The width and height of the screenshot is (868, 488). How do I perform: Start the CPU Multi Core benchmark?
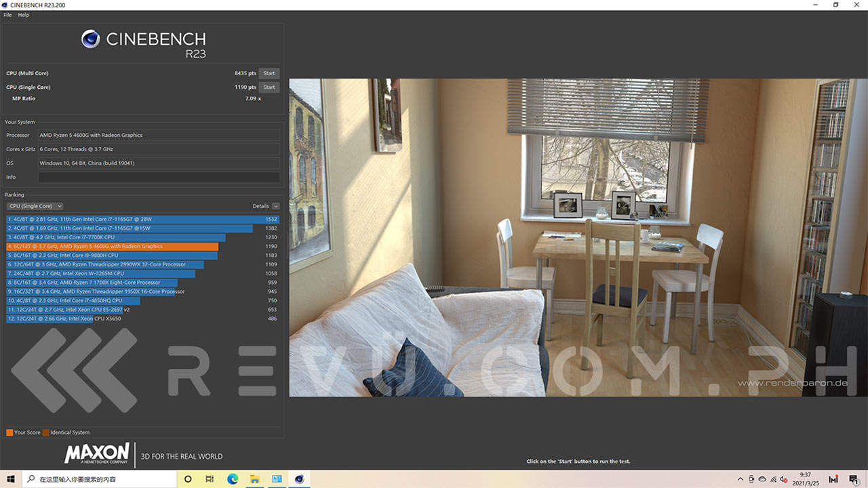pos(269,73)
